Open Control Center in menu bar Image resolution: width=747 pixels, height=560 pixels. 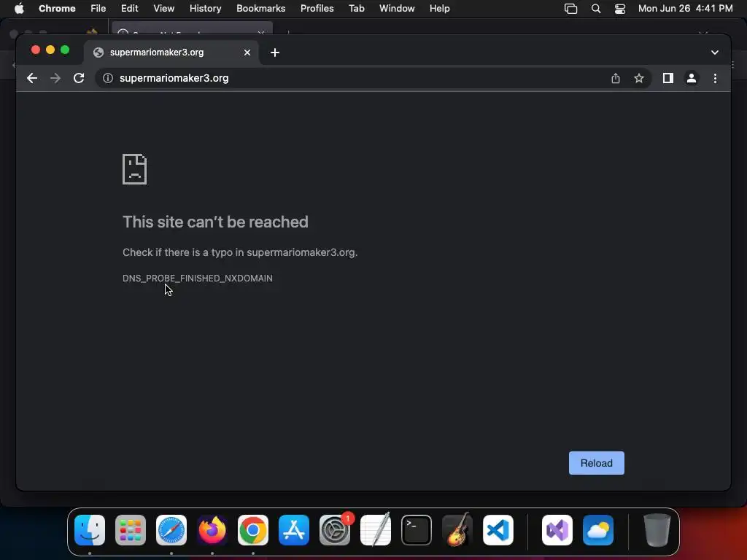620,9
